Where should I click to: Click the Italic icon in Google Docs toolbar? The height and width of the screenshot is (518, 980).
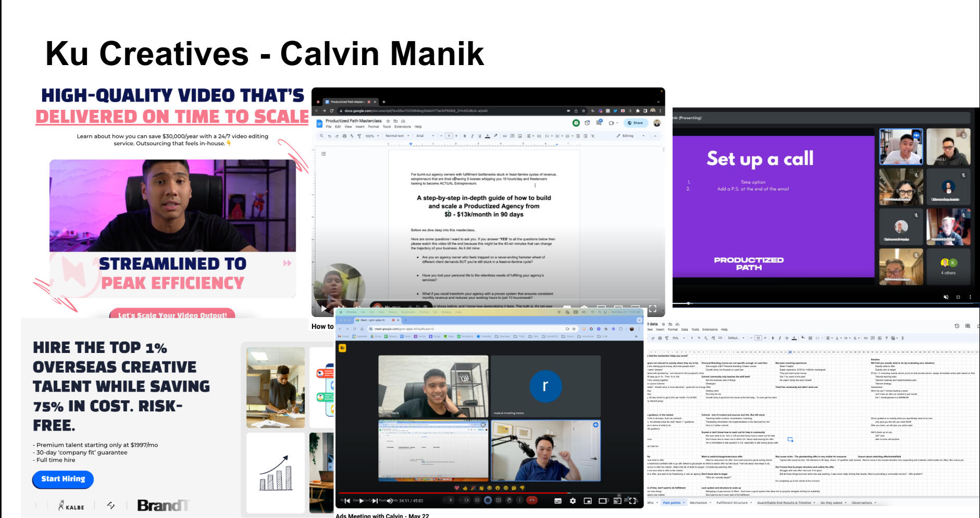[x=472, y=136]
